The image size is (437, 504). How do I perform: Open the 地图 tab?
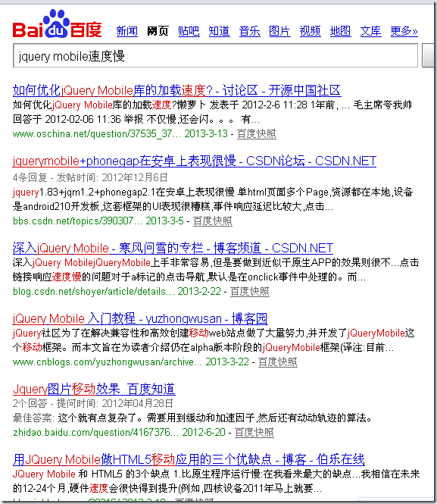[x=340, y=31]
